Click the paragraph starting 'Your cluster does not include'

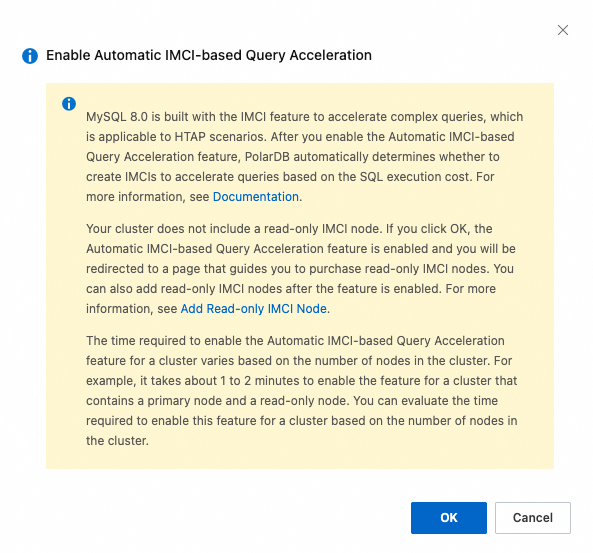(301, 269)
